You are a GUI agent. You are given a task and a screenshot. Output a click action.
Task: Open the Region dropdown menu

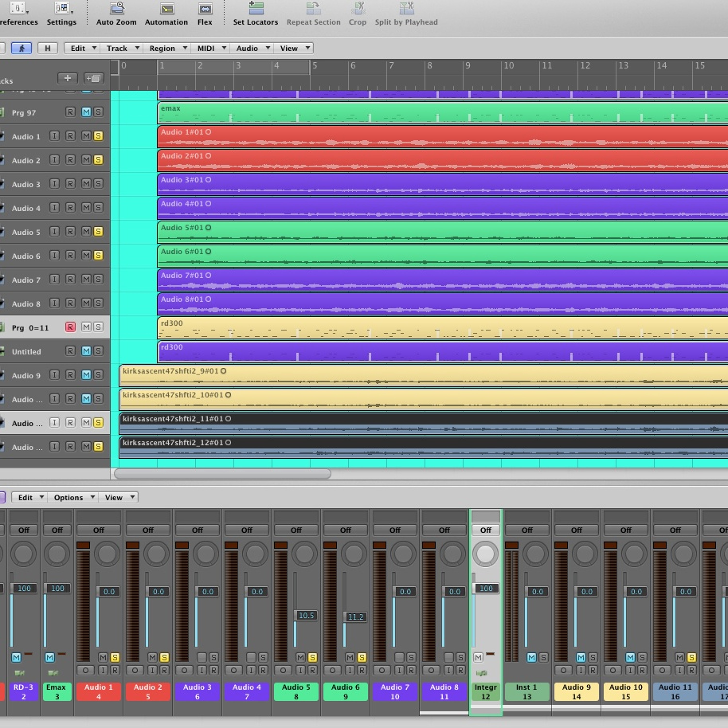(166, 48)
